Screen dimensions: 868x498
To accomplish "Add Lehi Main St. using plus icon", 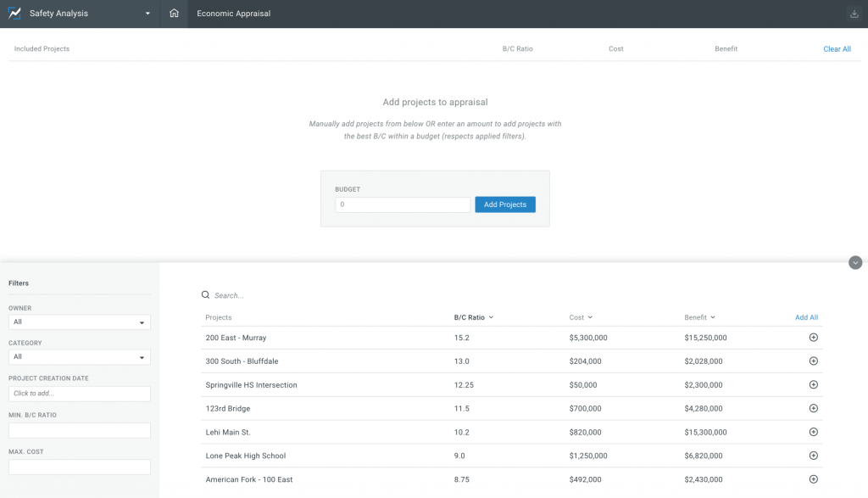I will tap(813, 432).
